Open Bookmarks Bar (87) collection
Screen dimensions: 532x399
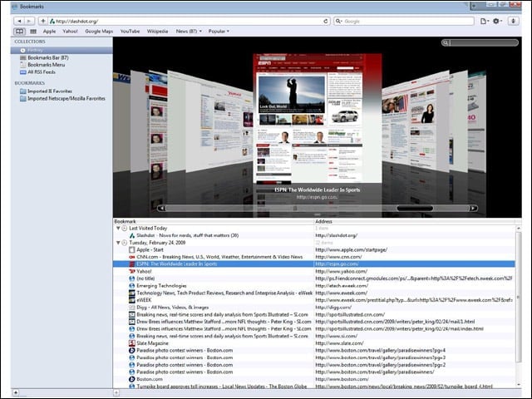coord(62,57)
